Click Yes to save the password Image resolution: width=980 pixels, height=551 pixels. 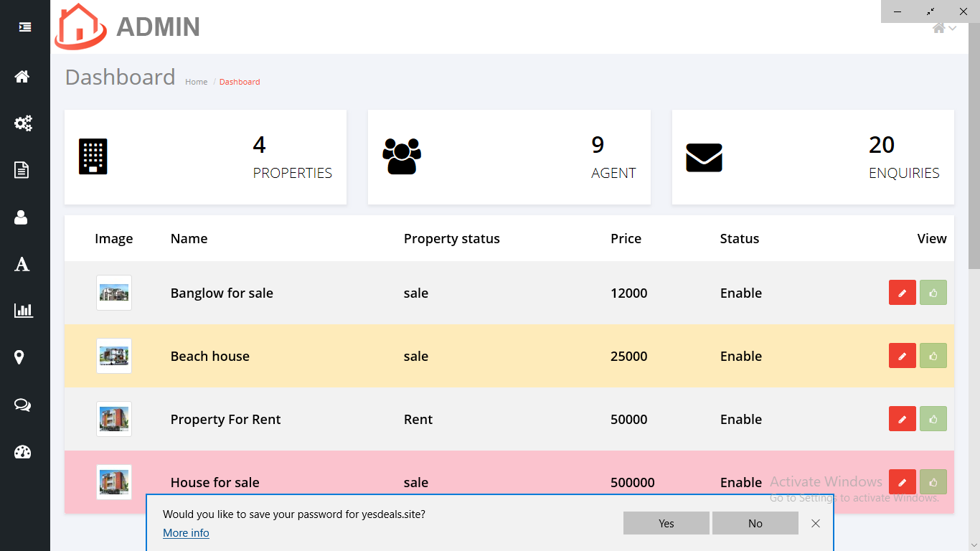pos(666,524)
